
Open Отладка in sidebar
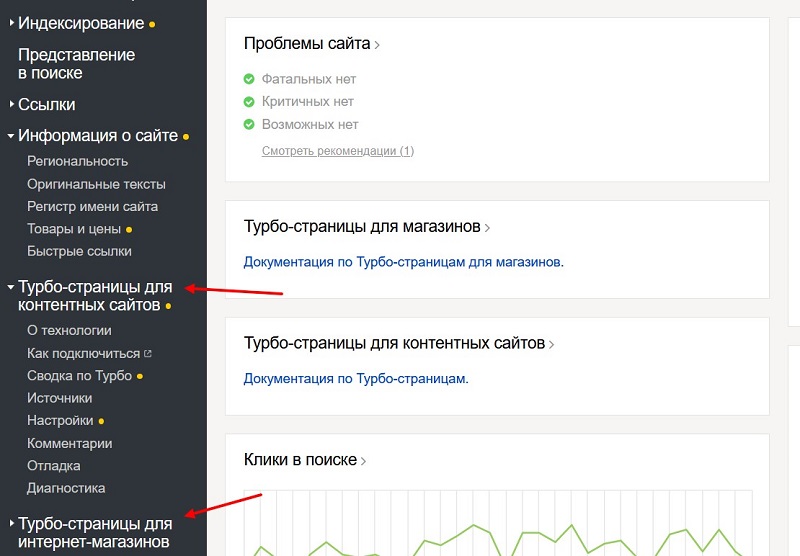(x=54, y=466)
